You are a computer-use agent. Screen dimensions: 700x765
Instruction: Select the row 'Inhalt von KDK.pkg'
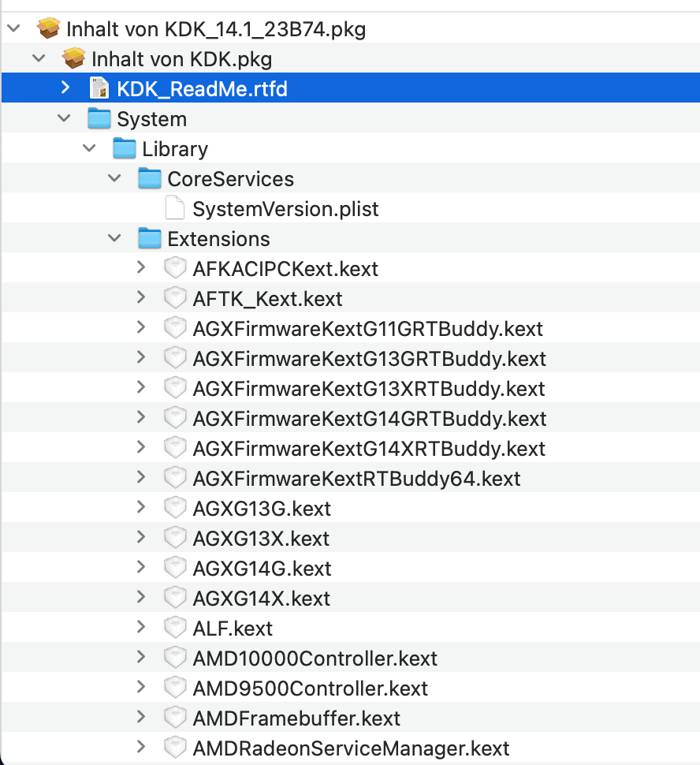tap(350, 58)
